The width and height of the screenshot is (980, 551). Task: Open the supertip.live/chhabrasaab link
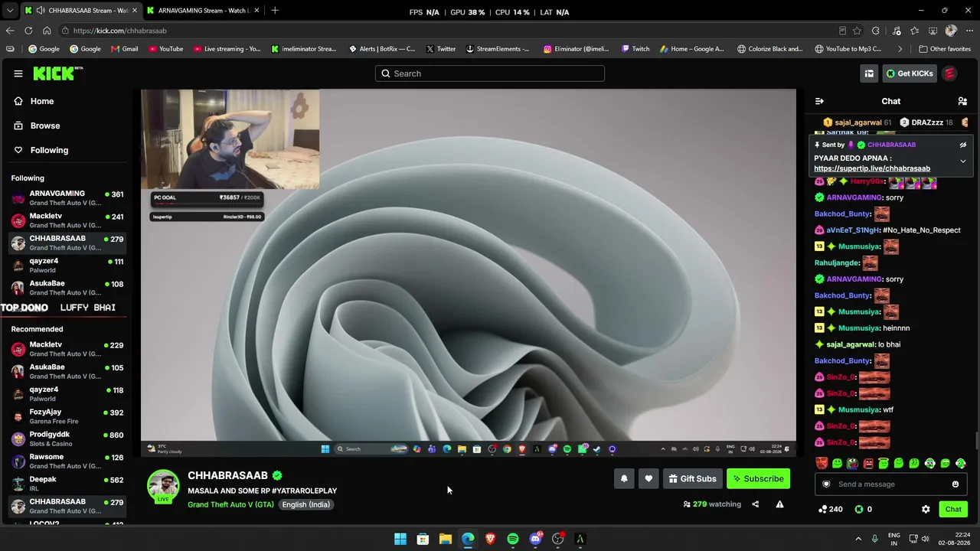tap(872, 168)
